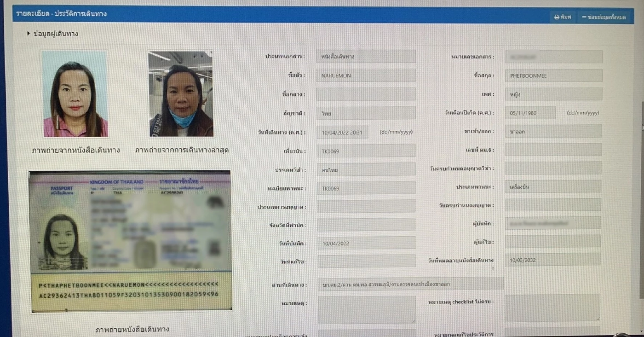Image resolution: width=644 pixels, height=337 pixels.
Task: Click the หมายเหตุ checklist ไม่ครบ text area
Action: [552, 308]
